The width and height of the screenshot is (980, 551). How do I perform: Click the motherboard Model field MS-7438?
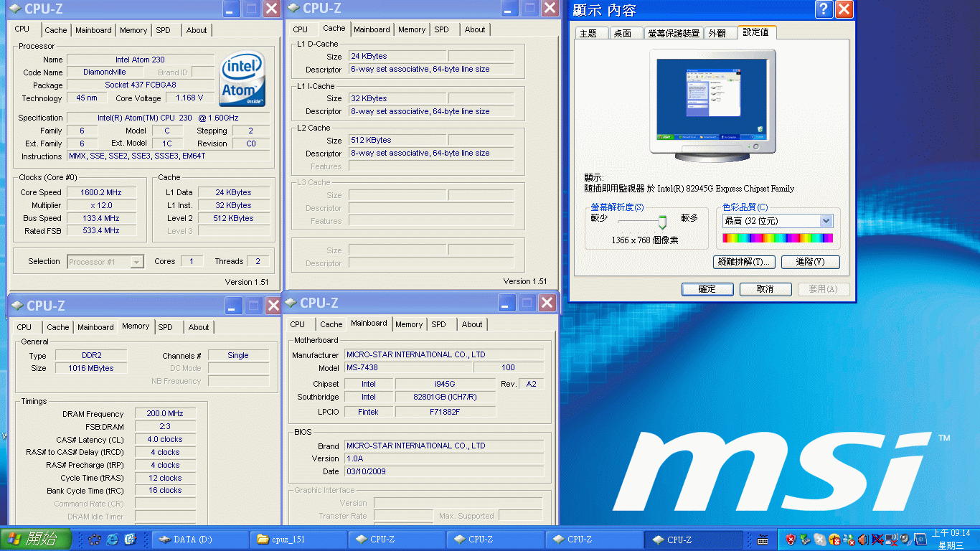pyautogui.click(x=408, y=367)
